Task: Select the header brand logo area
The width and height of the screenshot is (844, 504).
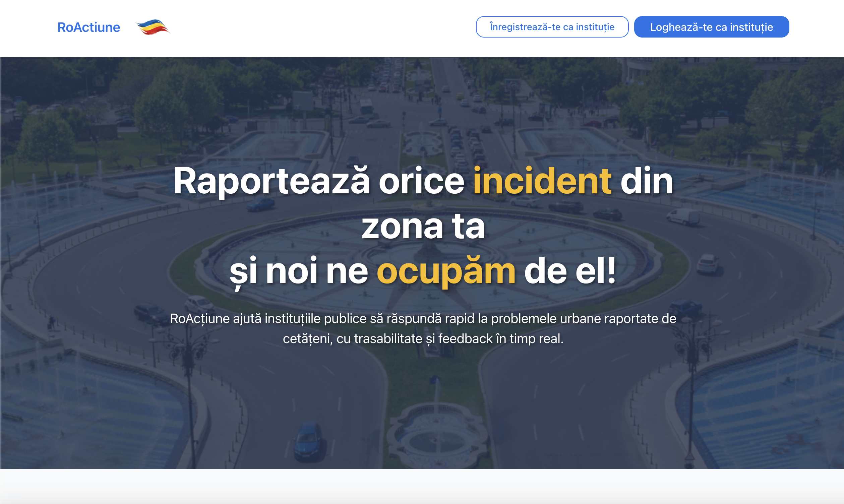Action: (x=112, y=27)
